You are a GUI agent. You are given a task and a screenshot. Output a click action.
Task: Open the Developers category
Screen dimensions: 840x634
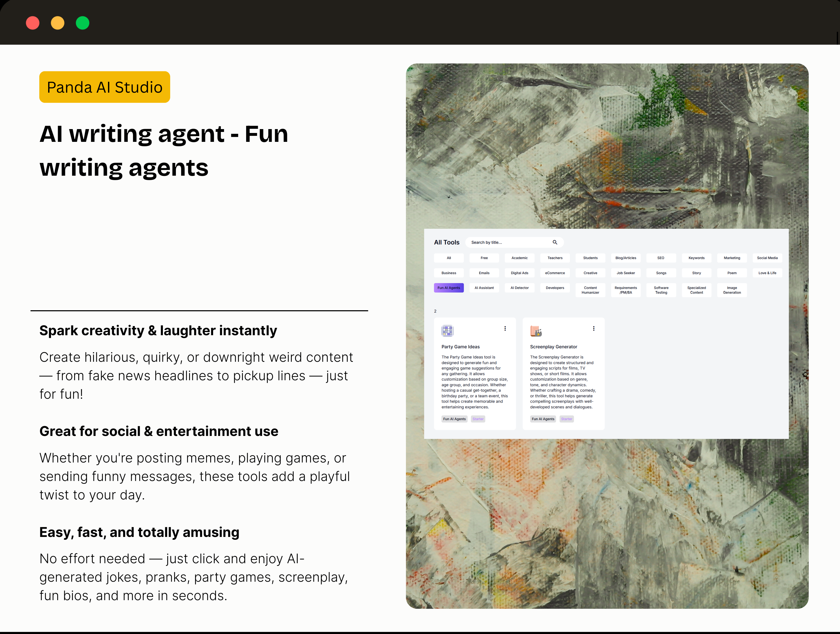click(x=555, y=288)
